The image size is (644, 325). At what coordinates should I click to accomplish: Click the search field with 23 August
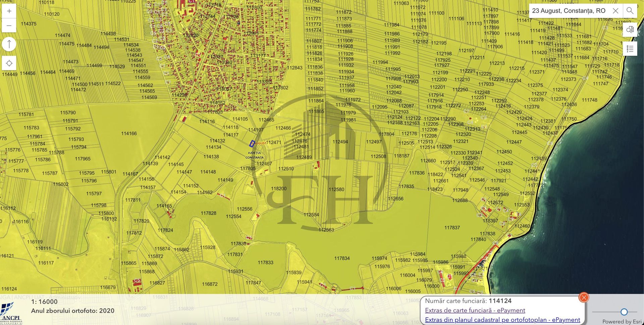click(x=570, y=11)
